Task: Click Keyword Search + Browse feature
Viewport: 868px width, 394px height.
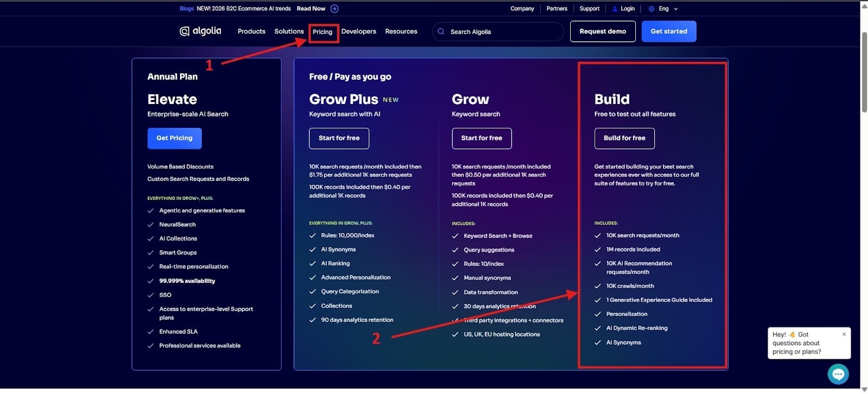Action: click(498, 236)
